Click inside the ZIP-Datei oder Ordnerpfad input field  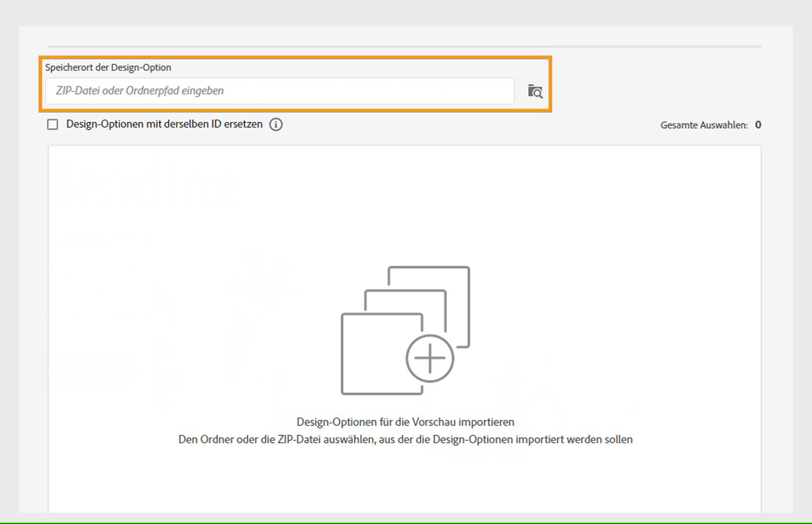(279, 91)
